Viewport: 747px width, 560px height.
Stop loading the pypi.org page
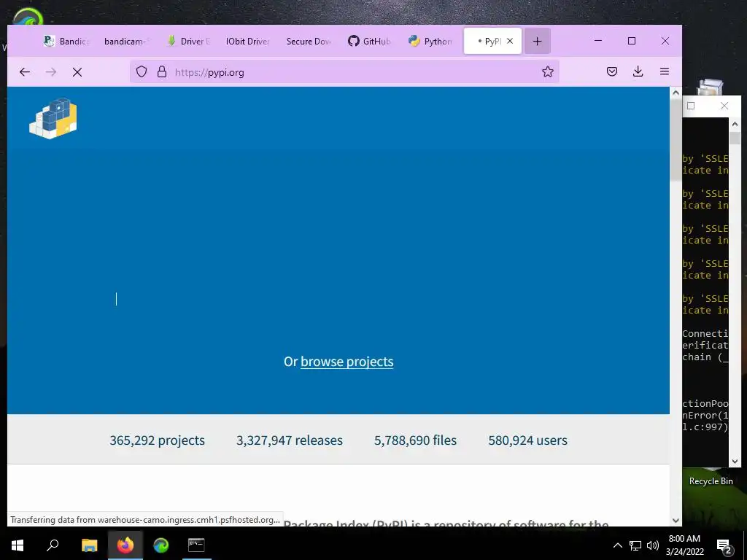pos(77,72)
